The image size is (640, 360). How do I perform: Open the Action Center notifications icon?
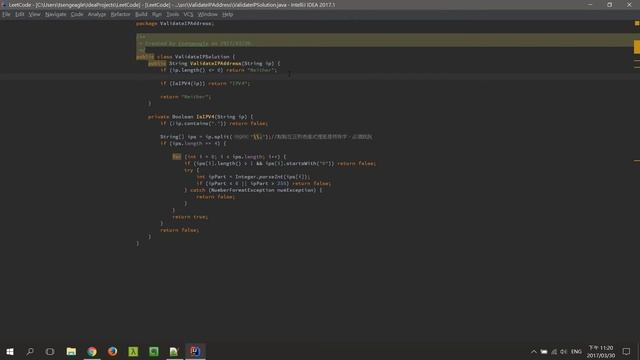(x=627, y=351)
